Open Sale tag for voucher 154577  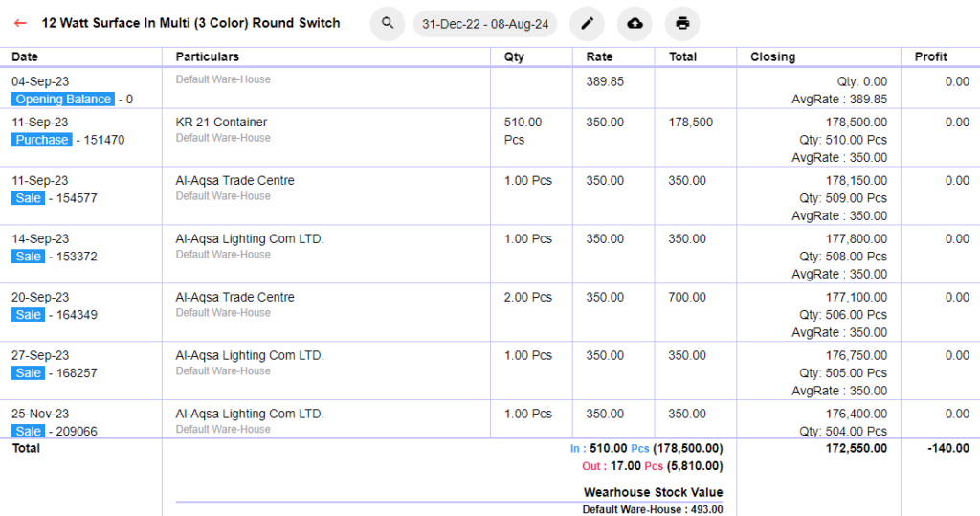(28, 197)
